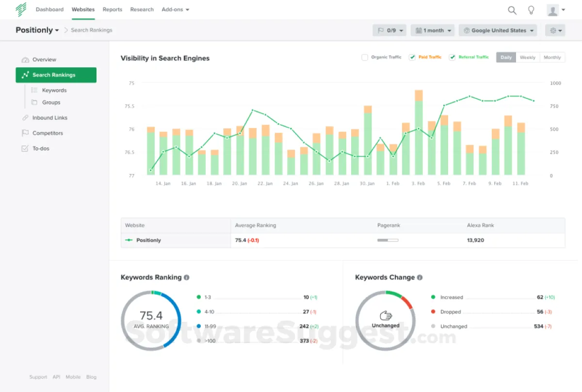Click the Positionly green logo icon
The height and width of the screenshot is (392, 582).
[x=21, y=9]
